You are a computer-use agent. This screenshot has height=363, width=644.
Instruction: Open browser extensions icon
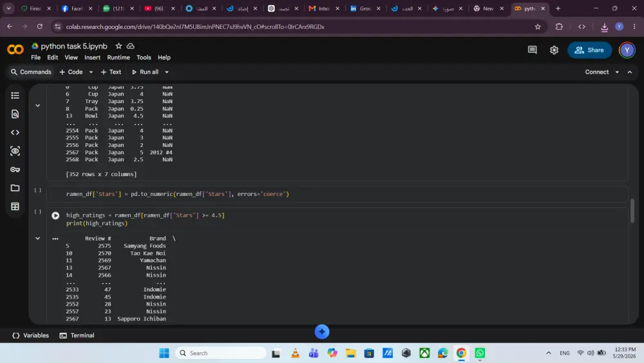click(559, 26)
